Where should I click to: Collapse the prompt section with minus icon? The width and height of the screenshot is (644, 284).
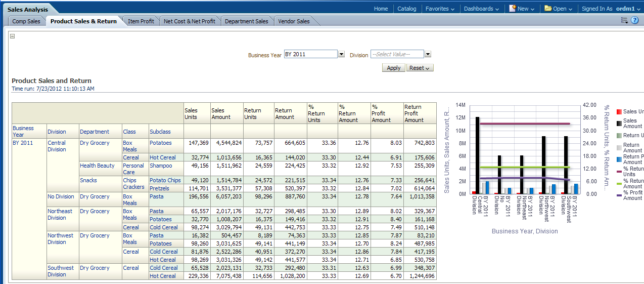pyautogui.click(x=13, y=36)
